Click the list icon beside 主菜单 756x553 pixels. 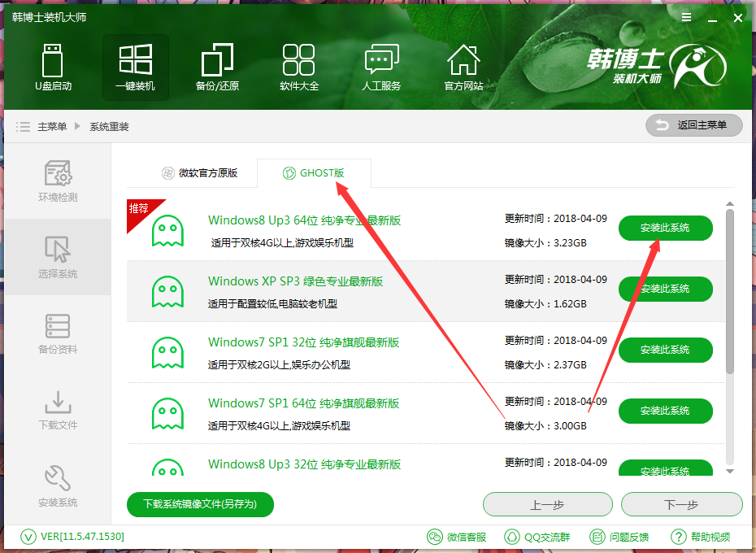pyautogui.click(x=23, y=126)
